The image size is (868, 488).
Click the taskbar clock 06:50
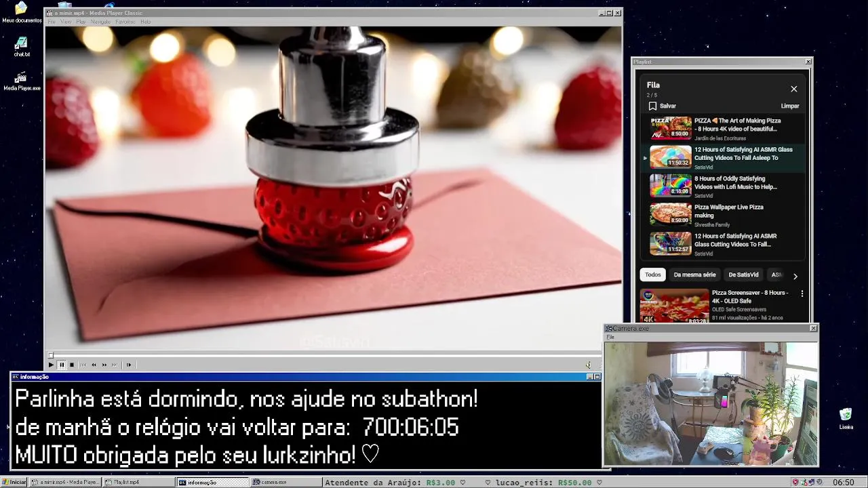pyautogui.click(x=843, y=482)
